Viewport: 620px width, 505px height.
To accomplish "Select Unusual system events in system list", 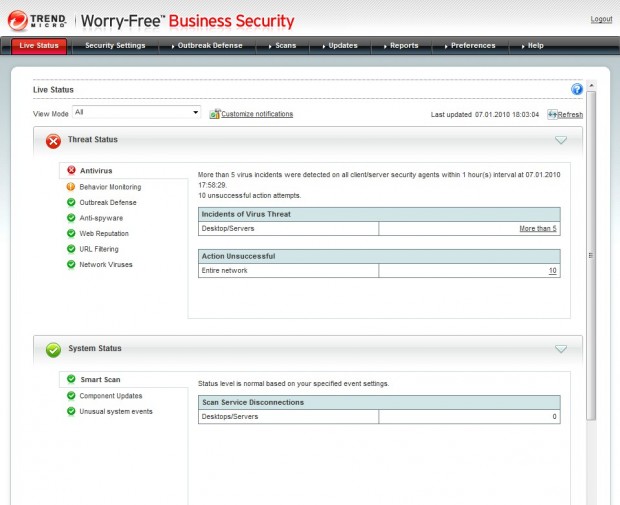I will pyautogui.click(x=116, y=411).
